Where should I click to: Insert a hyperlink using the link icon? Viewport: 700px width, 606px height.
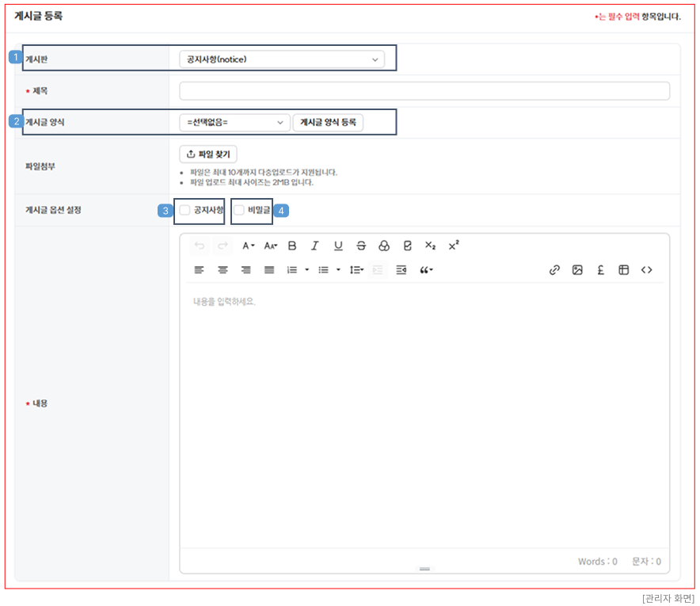554,270
